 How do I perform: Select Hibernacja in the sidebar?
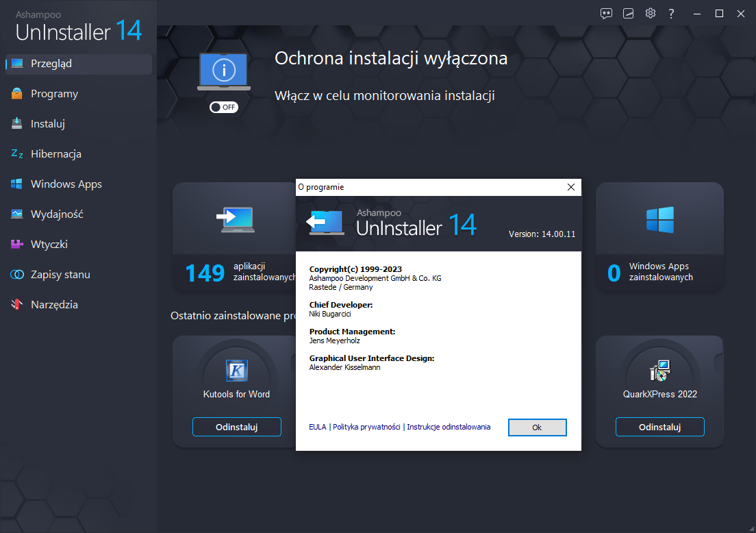[x=79, y=154]
